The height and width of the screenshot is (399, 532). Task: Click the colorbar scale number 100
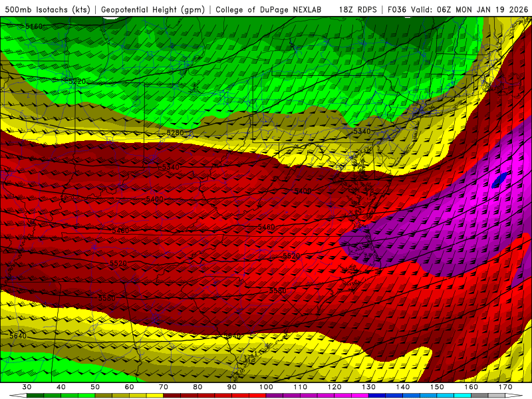(x=266, y=387)
